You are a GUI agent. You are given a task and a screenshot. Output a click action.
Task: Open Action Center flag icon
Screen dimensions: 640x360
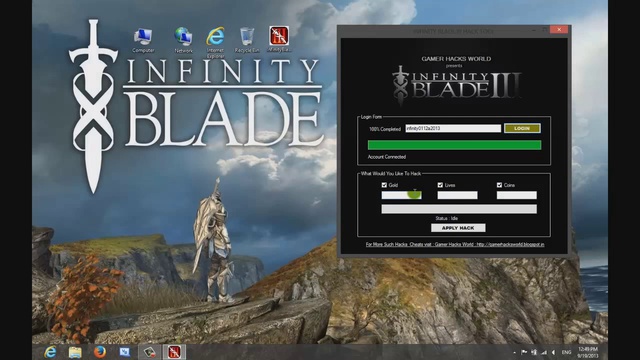(524, 352)
